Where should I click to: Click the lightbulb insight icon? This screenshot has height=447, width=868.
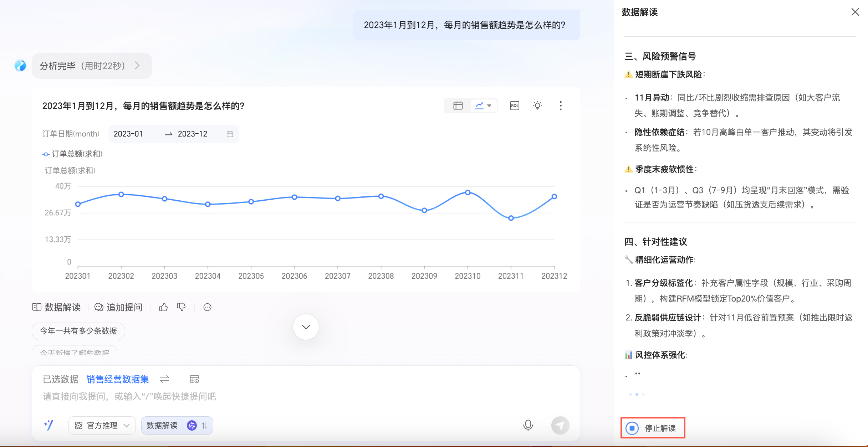[537, 106]
